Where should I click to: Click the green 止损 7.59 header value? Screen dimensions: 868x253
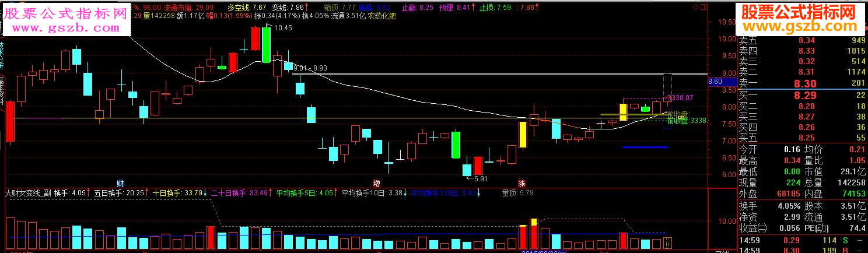495,8
